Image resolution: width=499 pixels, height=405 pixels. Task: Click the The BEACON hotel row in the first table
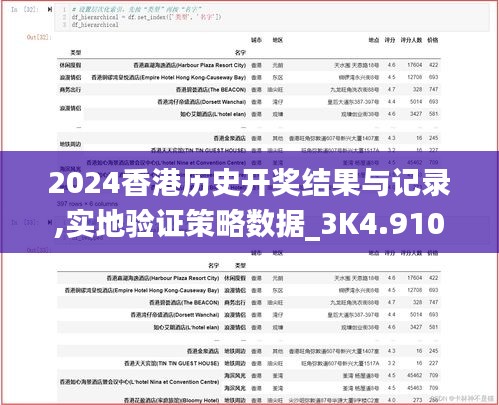[x=248, y=89]
